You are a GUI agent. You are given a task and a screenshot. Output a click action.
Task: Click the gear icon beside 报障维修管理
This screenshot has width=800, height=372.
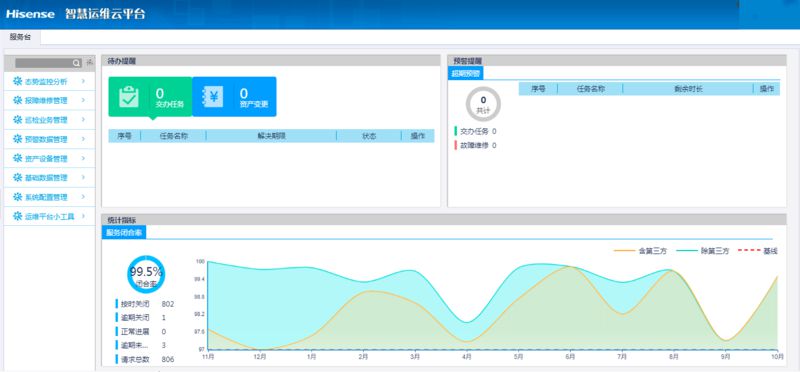[x=18, y=101]
